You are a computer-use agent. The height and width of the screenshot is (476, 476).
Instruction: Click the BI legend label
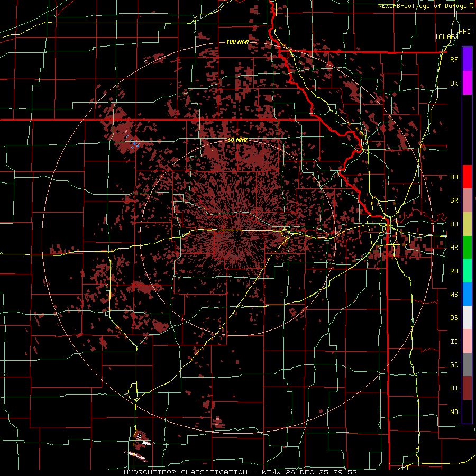[x=454, y=388]
